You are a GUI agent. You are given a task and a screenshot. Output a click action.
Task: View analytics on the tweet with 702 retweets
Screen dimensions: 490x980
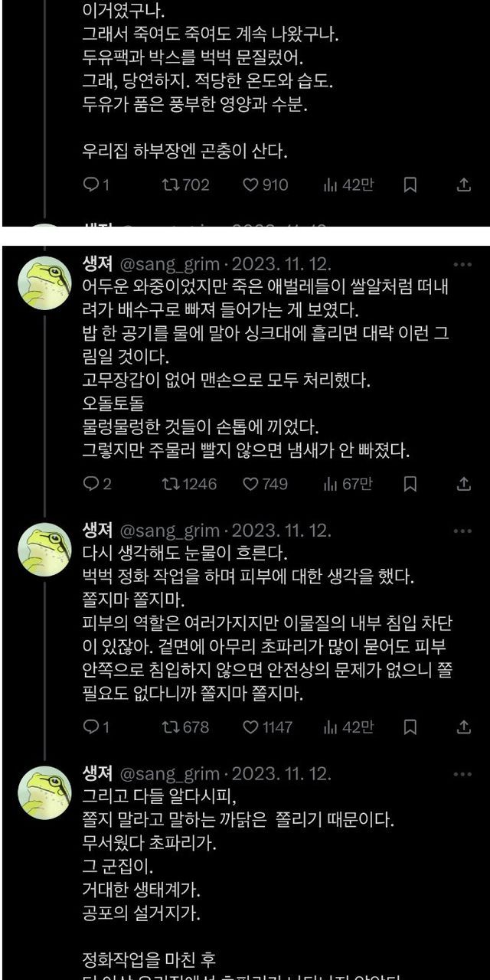[348, 185]
